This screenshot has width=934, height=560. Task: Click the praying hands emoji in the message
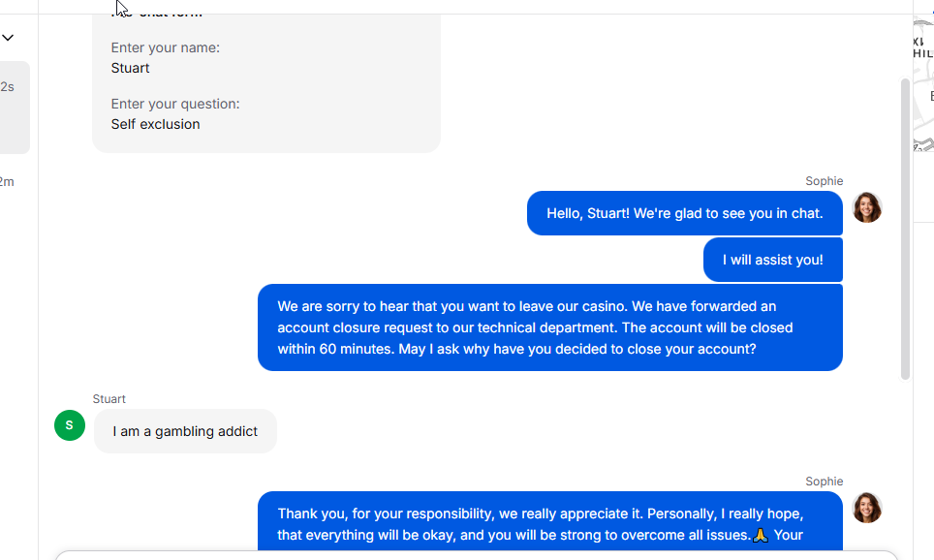[x=760, y=535]
